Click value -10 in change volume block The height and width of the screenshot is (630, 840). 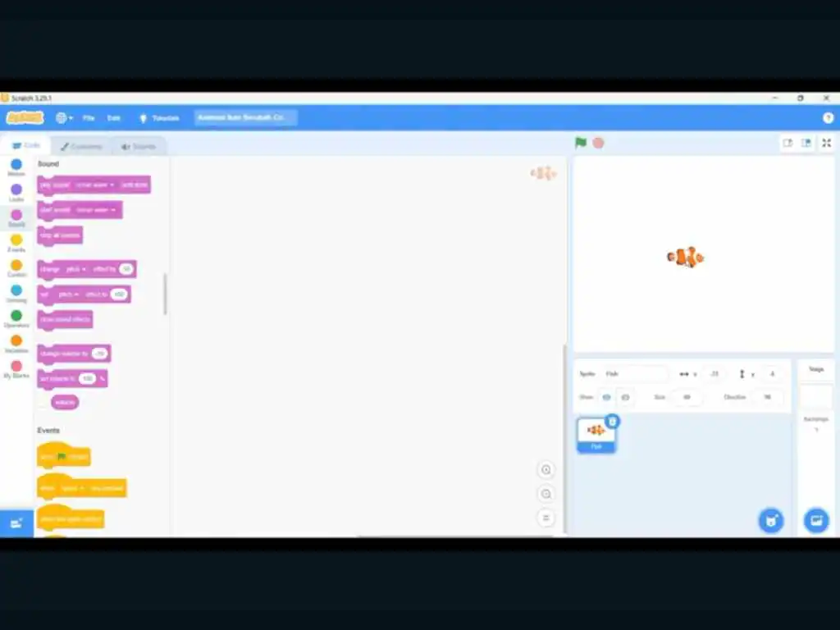[99, 354]
